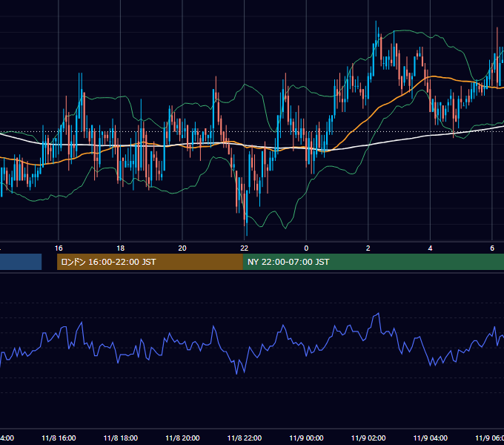The height and width of the screenshot is (445, 504).
Task: Click hour label 18 on price chart axis
Action: coord(121,248)
